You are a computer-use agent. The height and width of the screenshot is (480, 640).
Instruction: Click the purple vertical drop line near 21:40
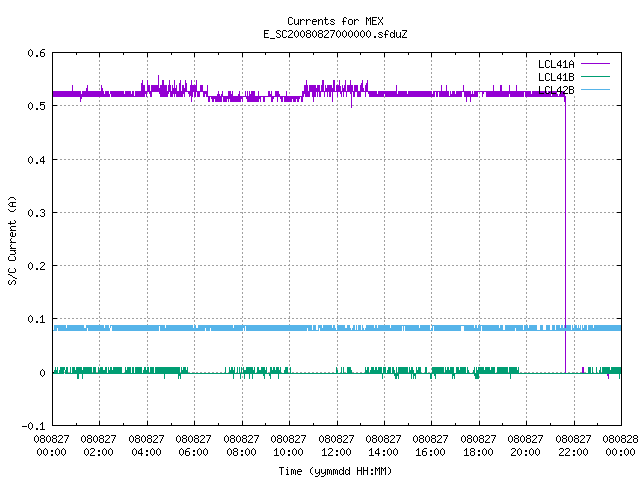click(565, 234)
